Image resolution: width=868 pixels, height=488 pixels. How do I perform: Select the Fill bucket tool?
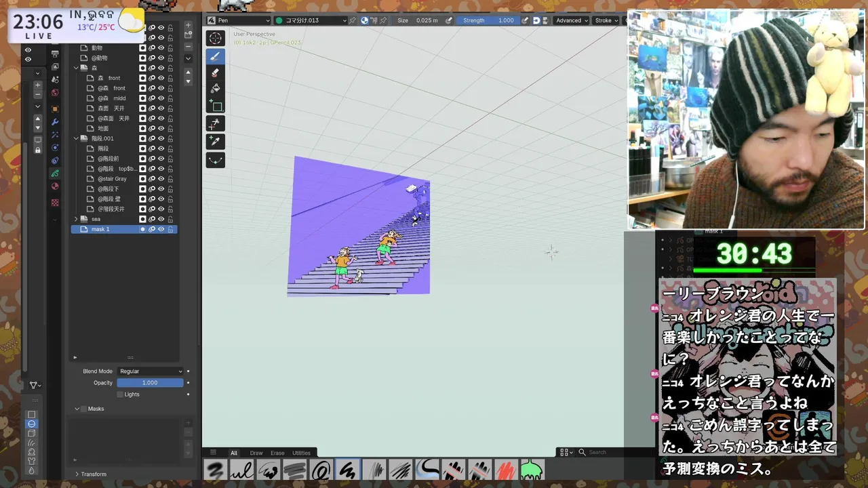216,88
